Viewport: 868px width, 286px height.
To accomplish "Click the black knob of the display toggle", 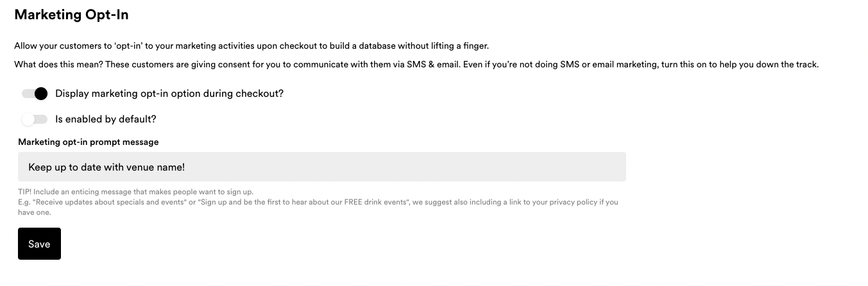I will [x=41, y=94].
